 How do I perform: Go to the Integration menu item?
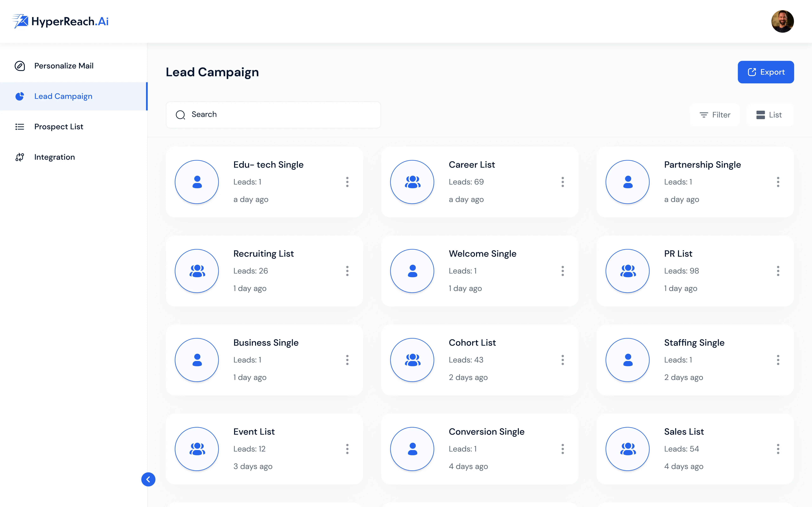click(x=54, y=157)
